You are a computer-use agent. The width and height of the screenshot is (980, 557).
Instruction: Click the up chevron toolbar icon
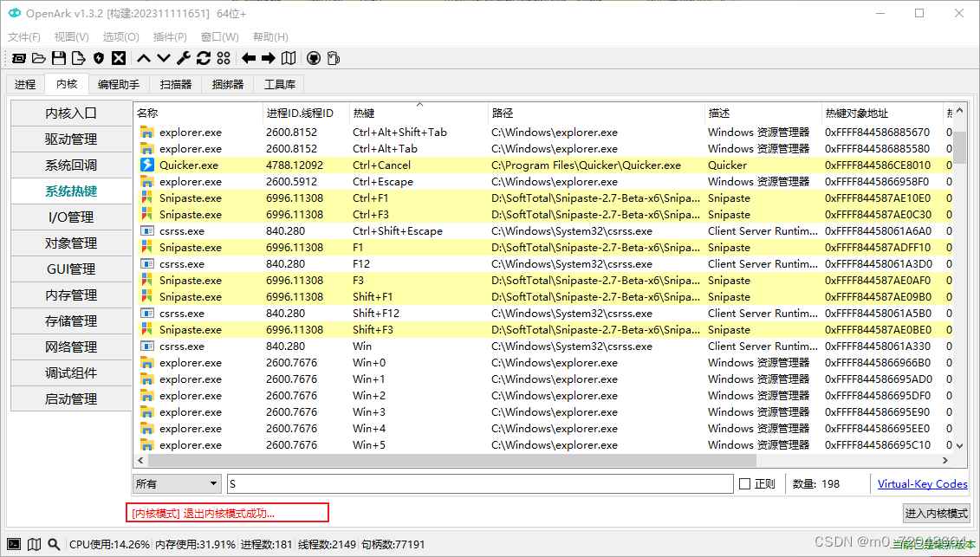(144, 58)
